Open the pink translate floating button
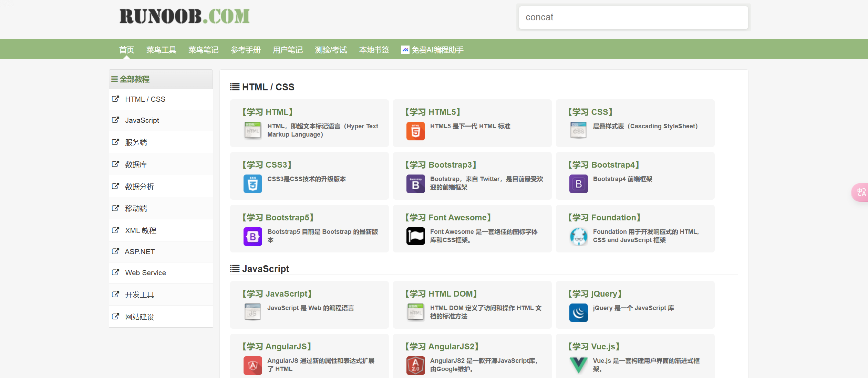Viewport: 868px width, 378px height. click(861, 192)
